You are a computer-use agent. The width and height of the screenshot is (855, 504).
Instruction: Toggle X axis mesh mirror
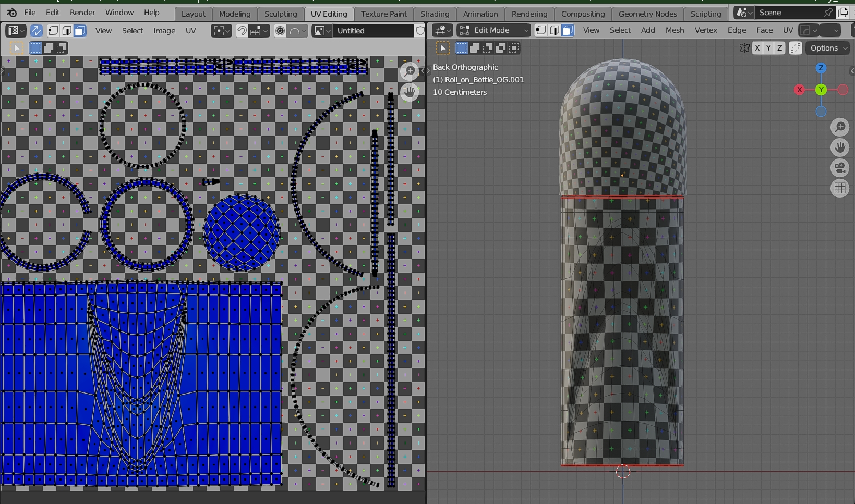(757, 48)
